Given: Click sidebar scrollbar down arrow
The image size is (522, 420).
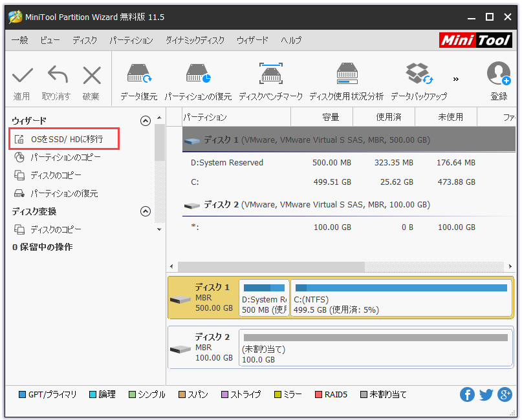Looking at the screenshot, I should click(x=159, y=229).
